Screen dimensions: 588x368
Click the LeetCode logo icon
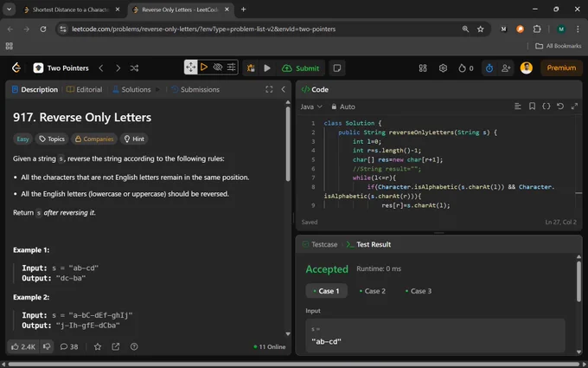pos(16,68)
